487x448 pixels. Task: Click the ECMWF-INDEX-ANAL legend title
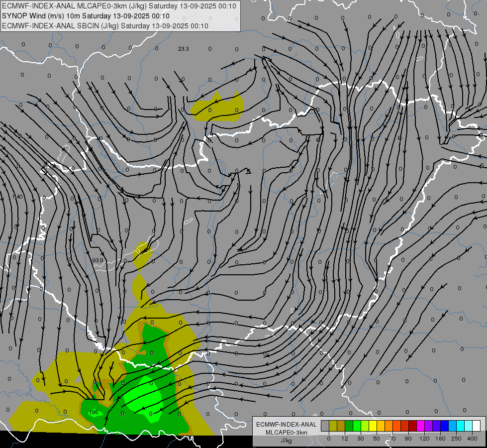pos(287,425)
